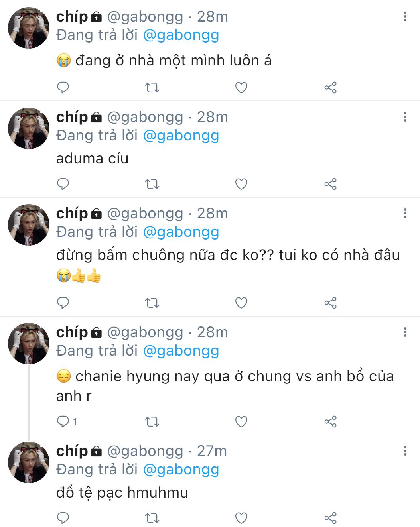420x527 pixels.
Task: Like the "đồ tệ pạc hmuhmu" tweet
Action: point(241,518)
